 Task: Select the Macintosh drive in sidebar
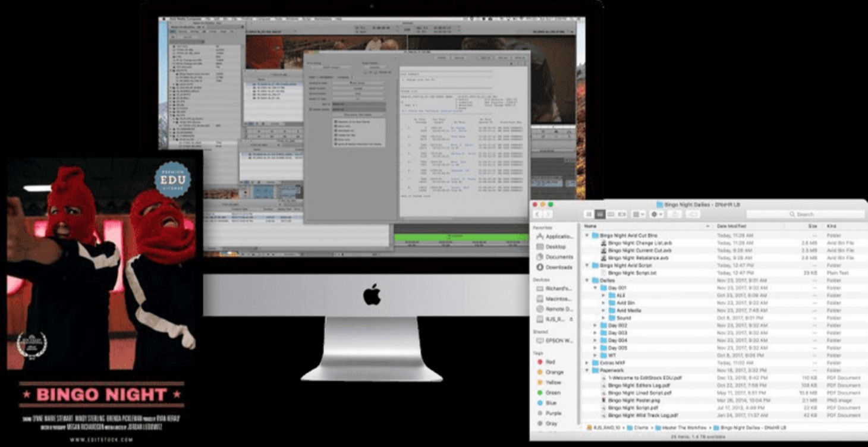pyautogui.click(x=555, y=299)
